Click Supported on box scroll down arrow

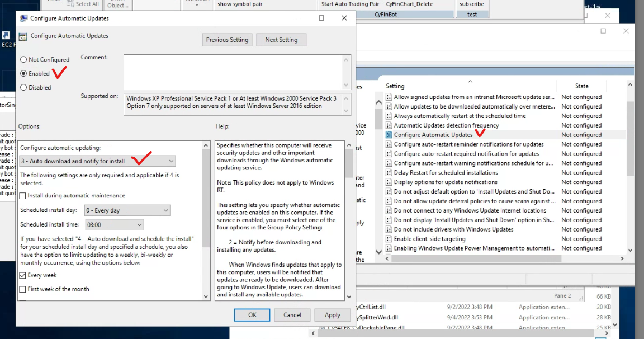tap(346, 111)
